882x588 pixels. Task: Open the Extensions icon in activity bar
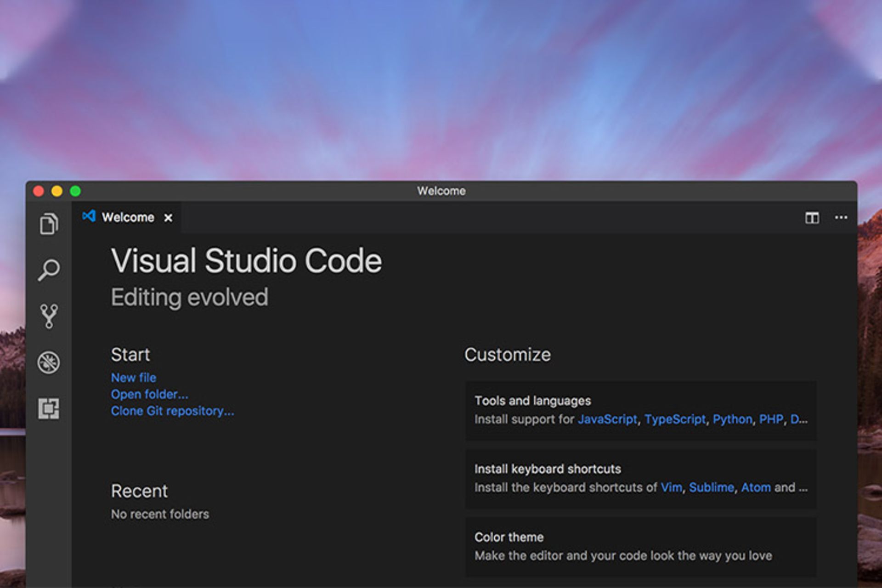(49, 408)
